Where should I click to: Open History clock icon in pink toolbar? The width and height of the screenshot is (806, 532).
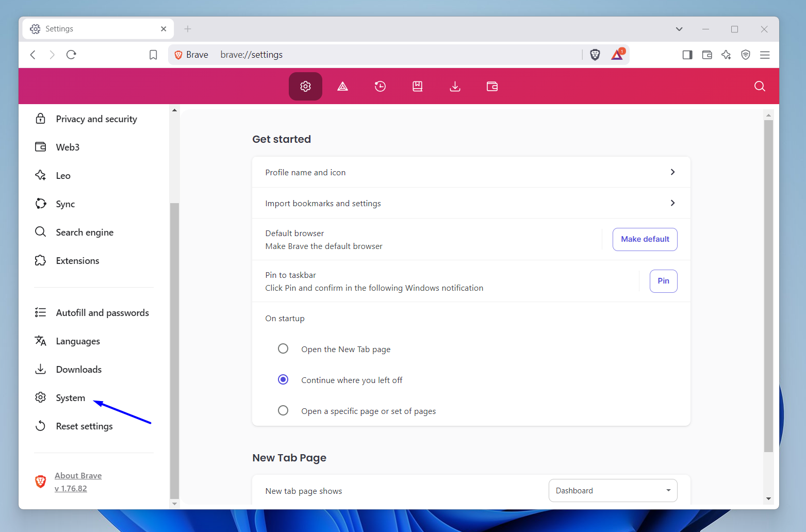[380, 86]
